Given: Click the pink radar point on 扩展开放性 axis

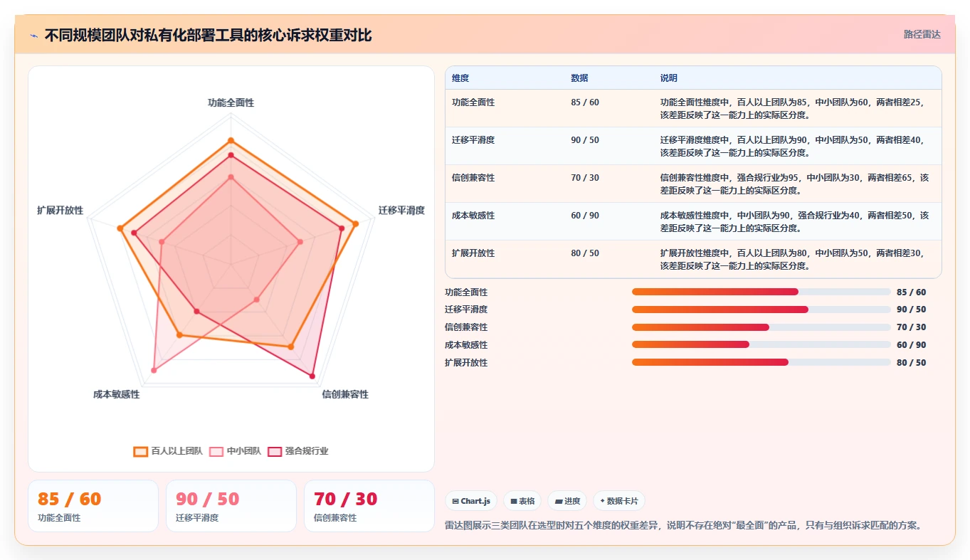Looking at the screenshot, I should click(x=162, y=242).
